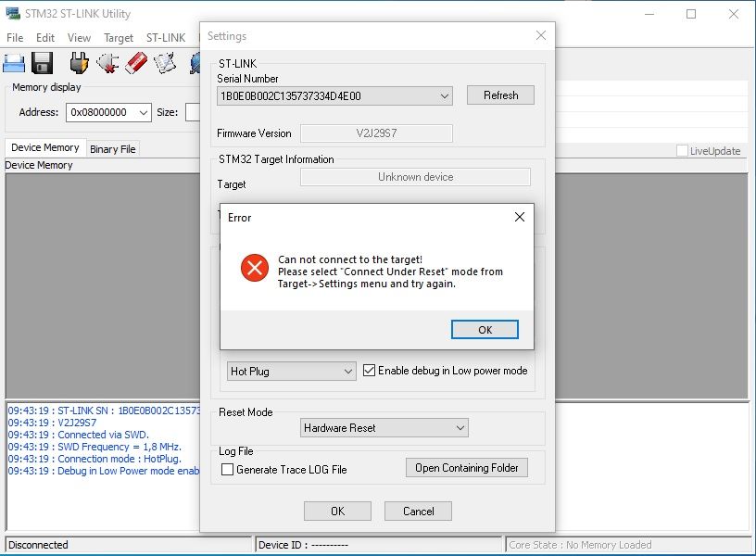Screen dimensions: 756x556
Task: Click the Size input field
Action: (193, 112)
